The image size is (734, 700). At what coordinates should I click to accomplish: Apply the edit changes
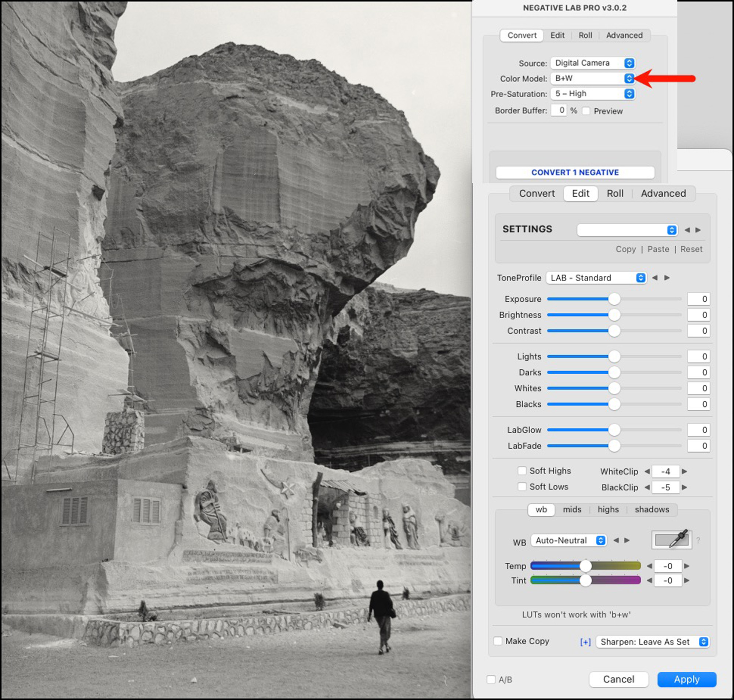coord(687,679)
